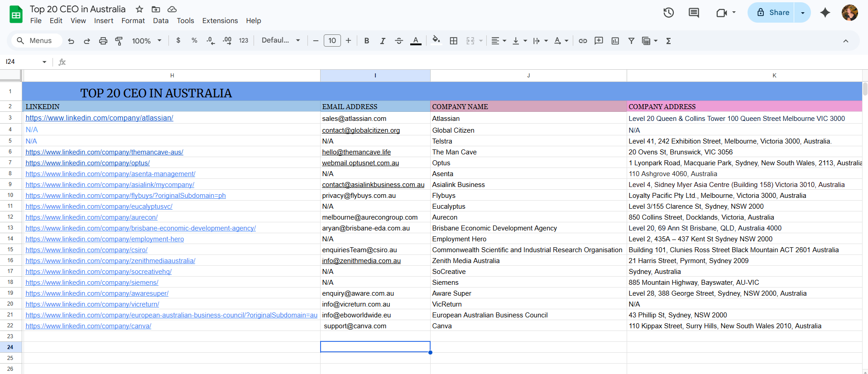Screen dimensions: 868x374
Task: Create a filter
Action: [x=631, y=41]
